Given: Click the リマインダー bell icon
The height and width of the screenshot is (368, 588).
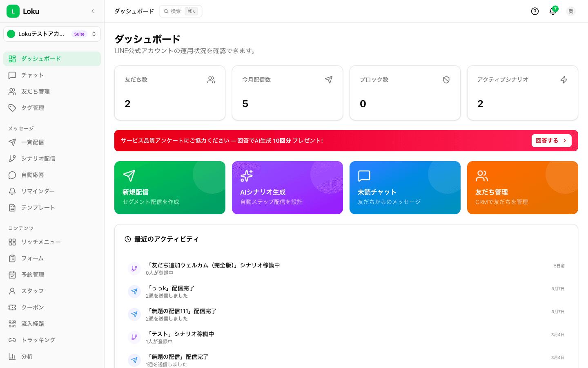Looking at the screenshot, I should tap(13, 191).
